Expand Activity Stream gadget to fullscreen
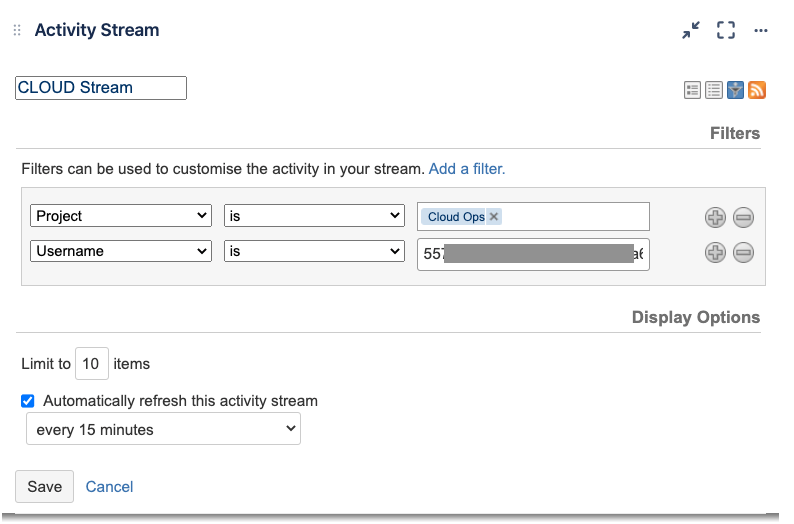Viewport: 794px width, 524px height. pyautogui.click(x=726, y=30)
